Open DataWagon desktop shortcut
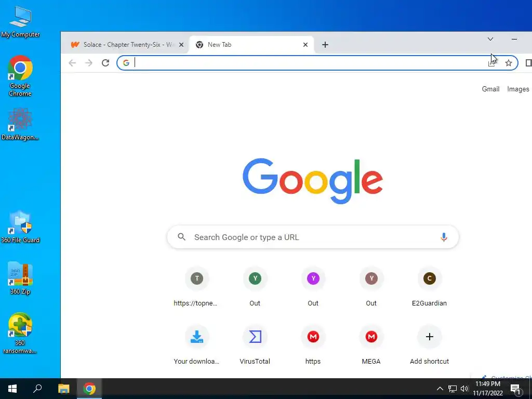 coord(20,124)
